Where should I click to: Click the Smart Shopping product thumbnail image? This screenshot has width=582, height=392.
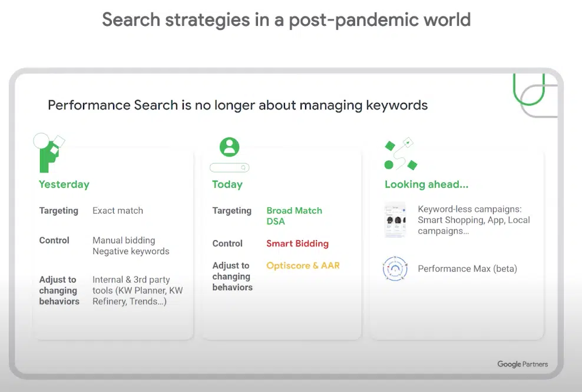[x=395, y=220]
